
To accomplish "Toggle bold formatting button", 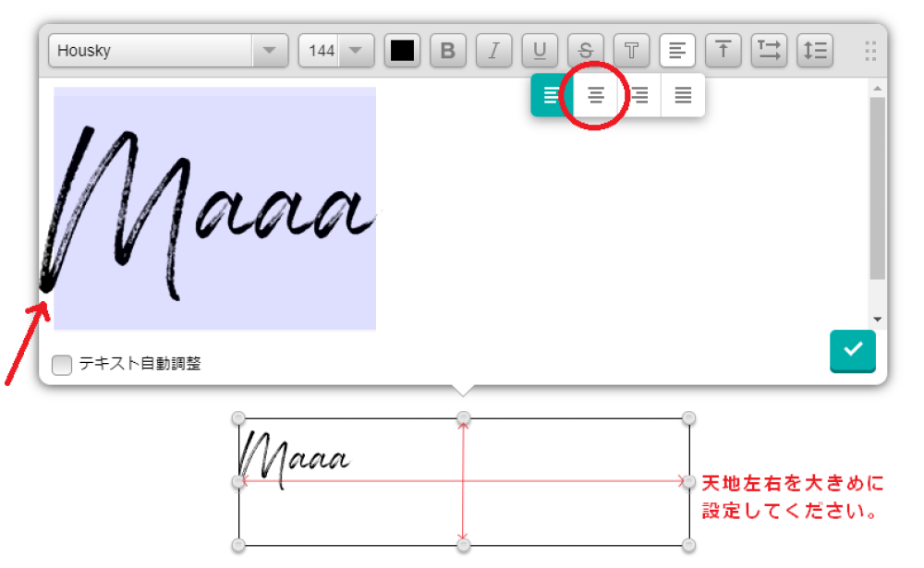I will (448, 51).
